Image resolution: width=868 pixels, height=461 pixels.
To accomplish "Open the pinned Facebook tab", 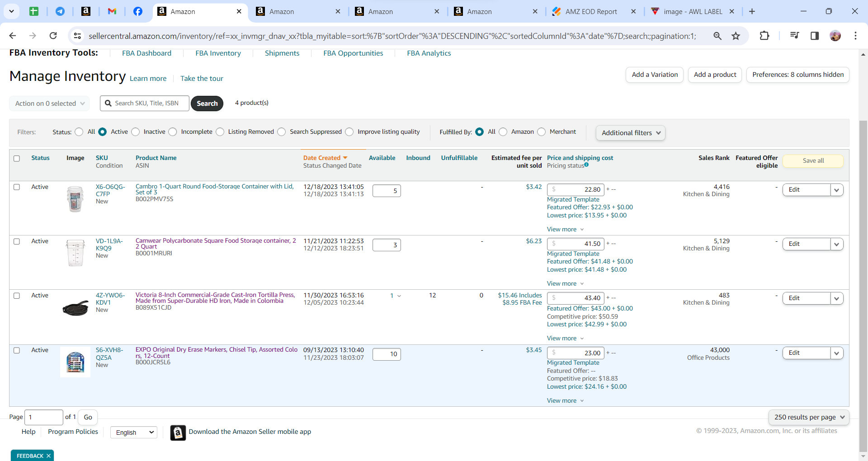I will [138, 11].
